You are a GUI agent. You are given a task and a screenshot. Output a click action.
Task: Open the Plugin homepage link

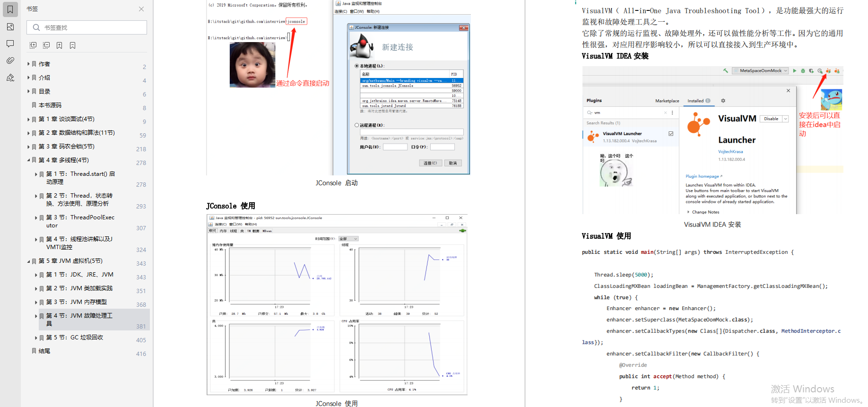[x=703, y=176]
